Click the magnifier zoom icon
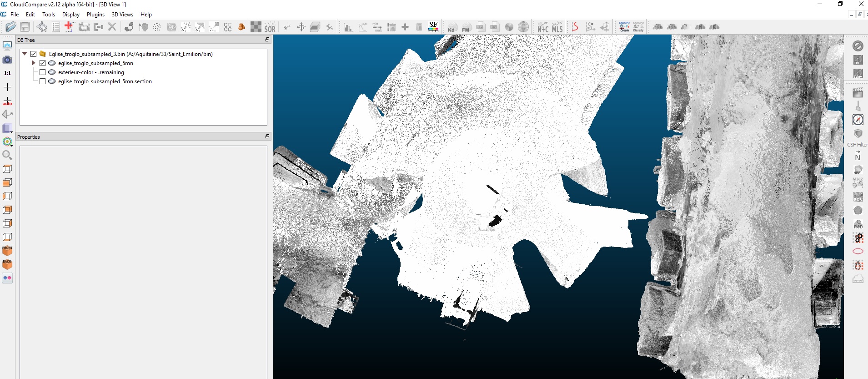The image size is (868, 379). [x=7, y=155]
